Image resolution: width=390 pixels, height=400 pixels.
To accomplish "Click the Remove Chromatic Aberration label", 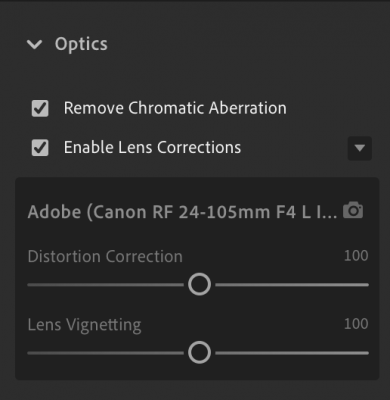I will pyautogui.click(x=175, y=108).
